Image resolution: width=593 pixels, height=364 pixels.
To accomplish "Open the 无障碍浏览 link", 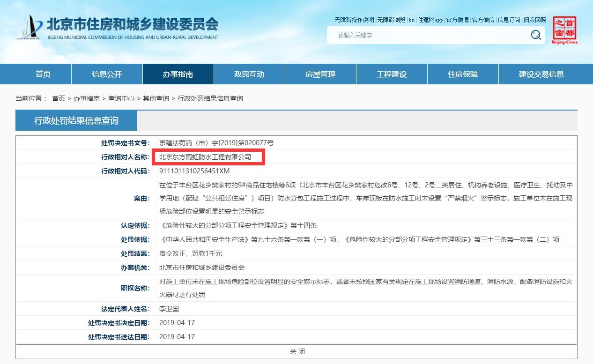I will coord(391,20).
